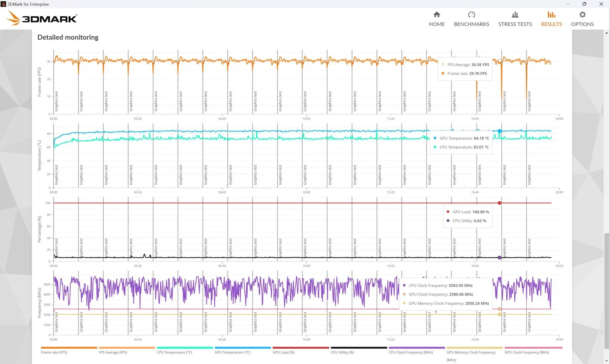Click the red GPU Load legend color bar

tap(301, 347)
